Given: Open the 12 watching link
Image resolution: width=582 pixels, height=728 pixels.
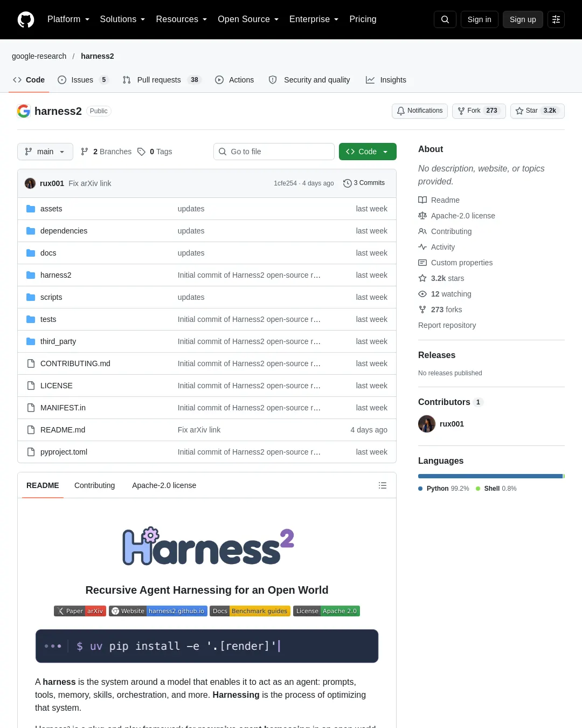Looking at the screenshot, I should [445, 294].
